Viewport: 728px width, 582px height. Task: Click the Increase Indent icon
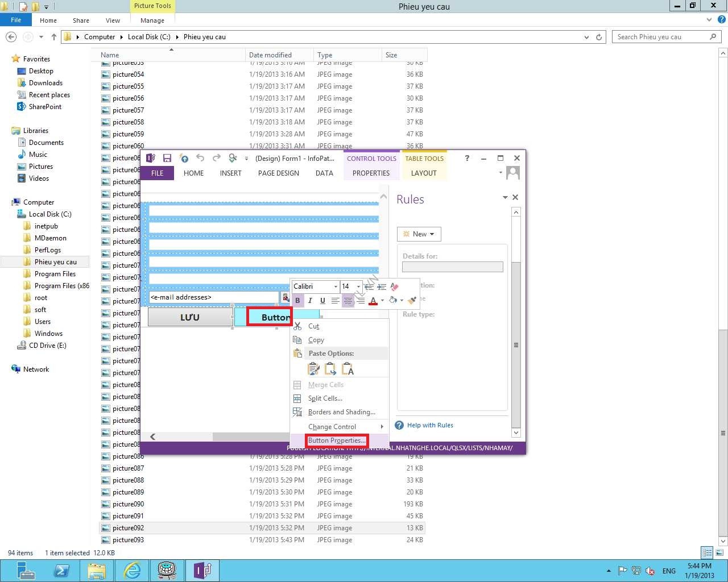[x=382, y=286]
